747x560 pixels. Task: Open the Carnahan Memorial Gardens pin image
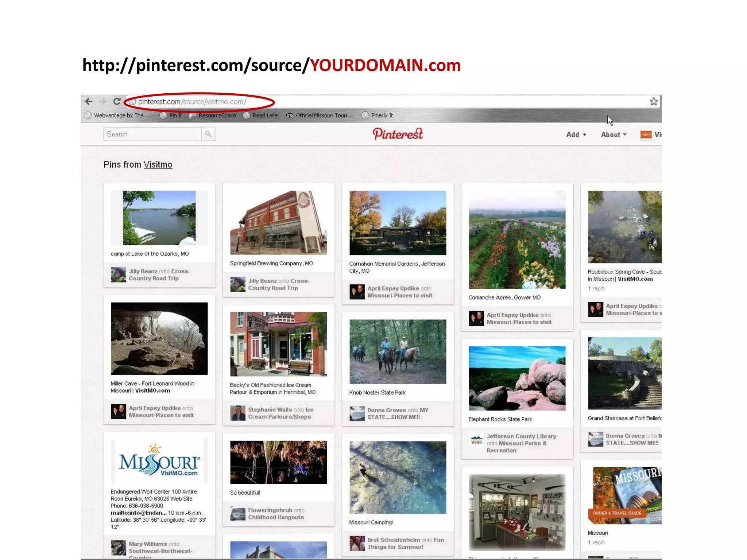click(x=398, y=223)
